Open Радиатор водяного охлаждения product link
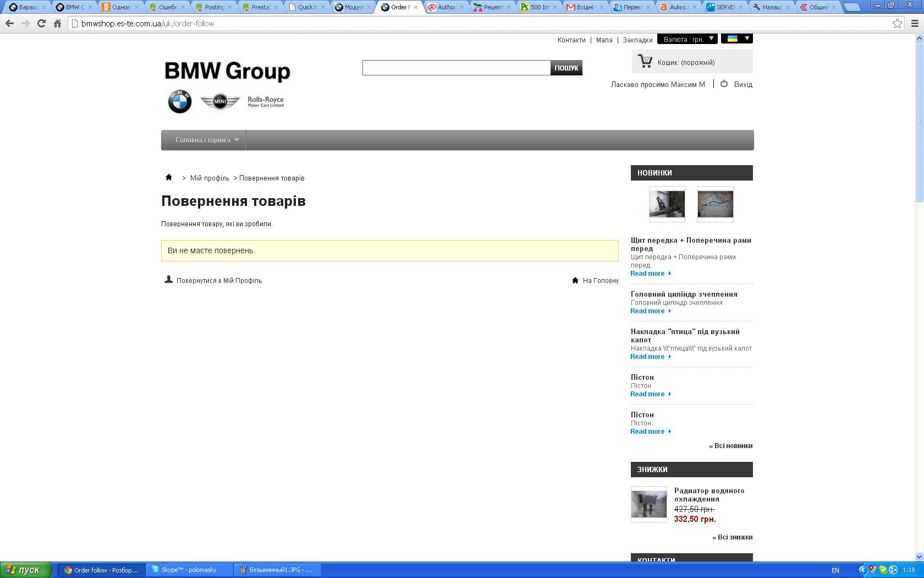 [x=710, y=494]
